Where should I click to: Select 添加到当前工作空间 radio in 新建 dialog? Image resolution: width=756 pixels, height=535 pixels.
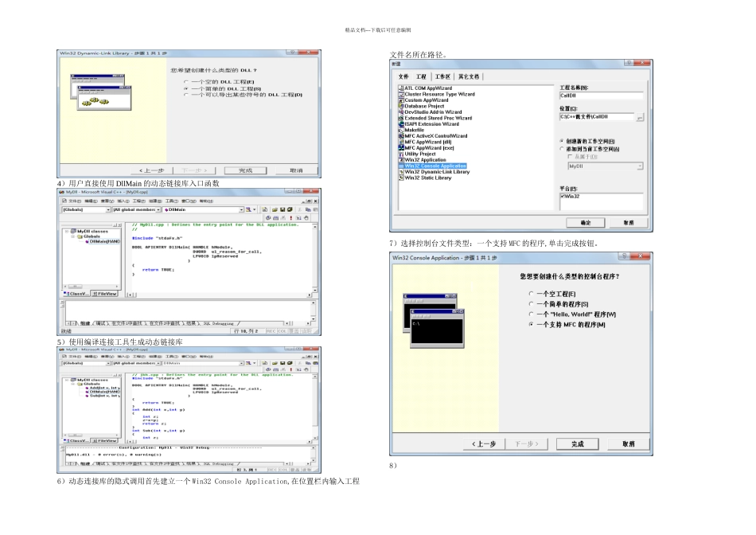tap(562, 149)
